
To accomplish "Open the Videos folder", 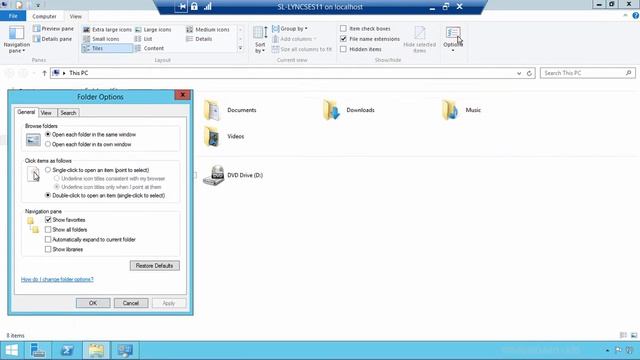I will (x=224, y=136).
